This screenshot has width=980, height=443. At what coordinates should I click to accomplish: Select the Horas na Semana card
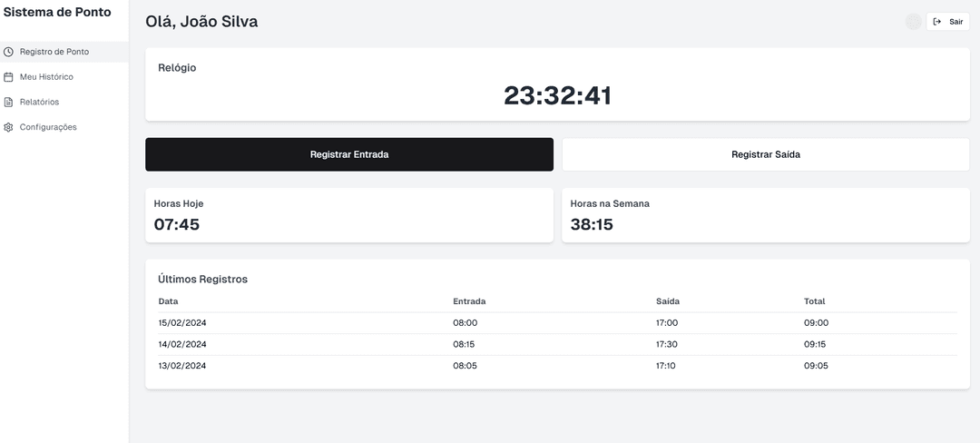coord(765,215)
